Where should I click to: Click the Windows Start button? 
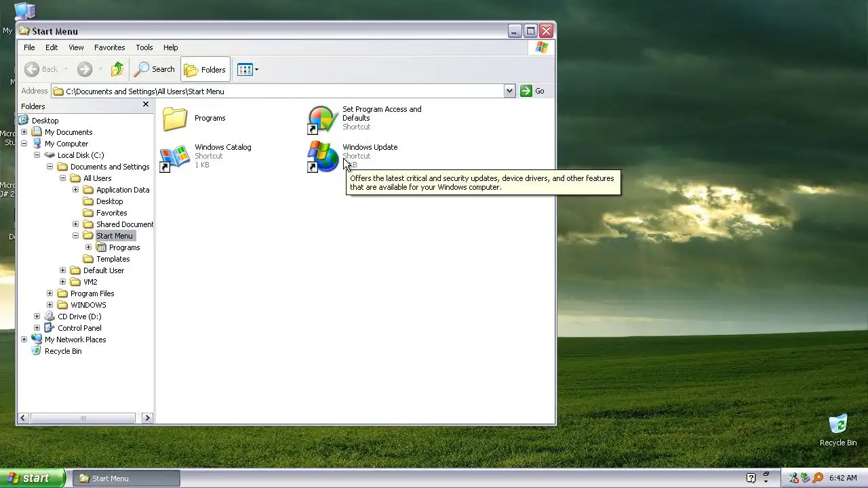[x=33, y=478]
